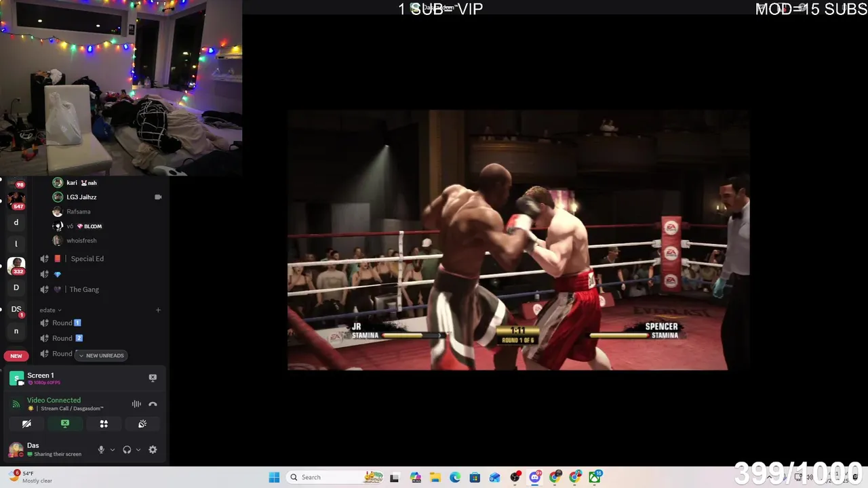Open server with 547 unread badge
This screenshot has height=488, width=868.
16,199
